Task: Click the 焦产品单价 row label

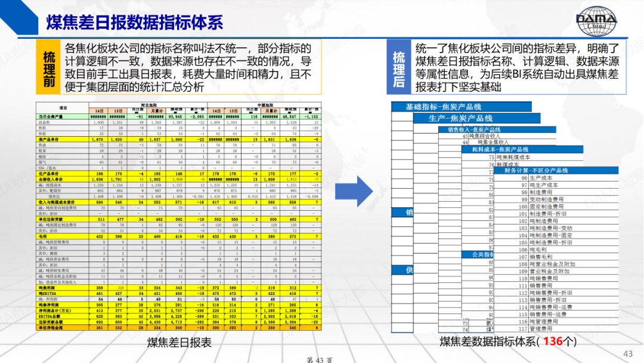Action: 49,139
